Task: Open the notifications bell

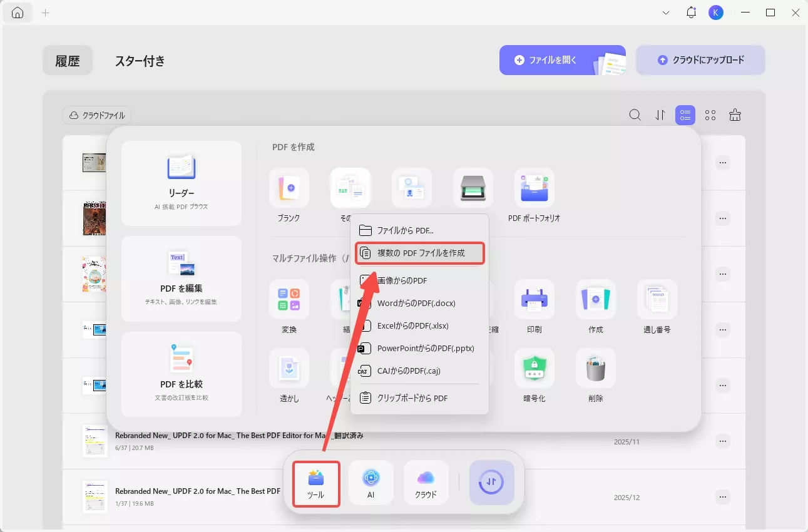Action: [x=692, y=13]
